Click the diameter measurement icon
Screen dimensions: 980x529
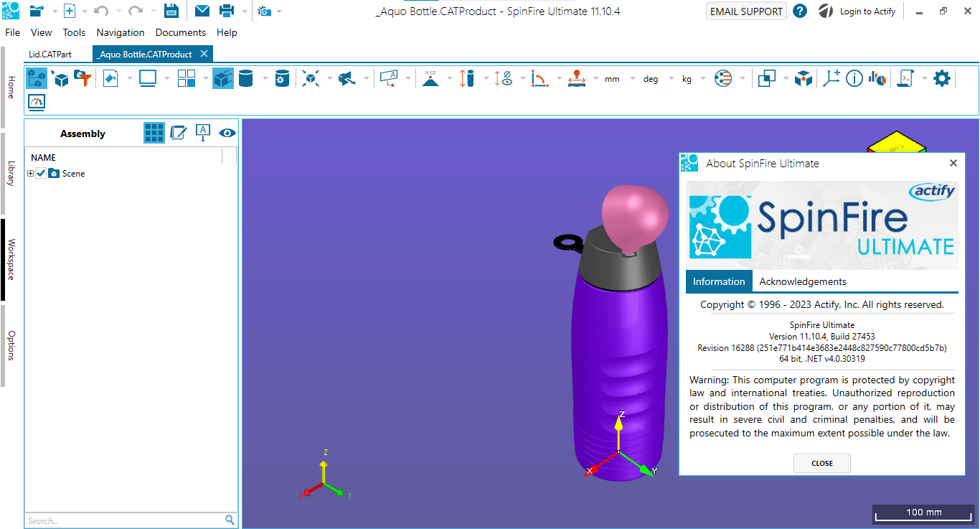[504, 78]
